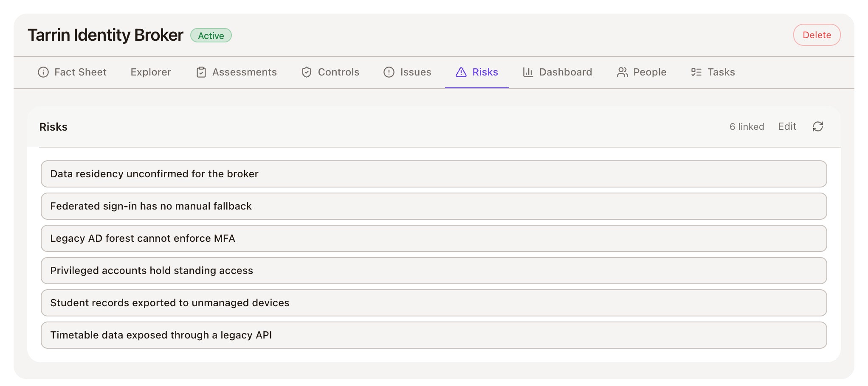868x386 pixels.
Task: Select the Risks tab
Action: (477, 72)
